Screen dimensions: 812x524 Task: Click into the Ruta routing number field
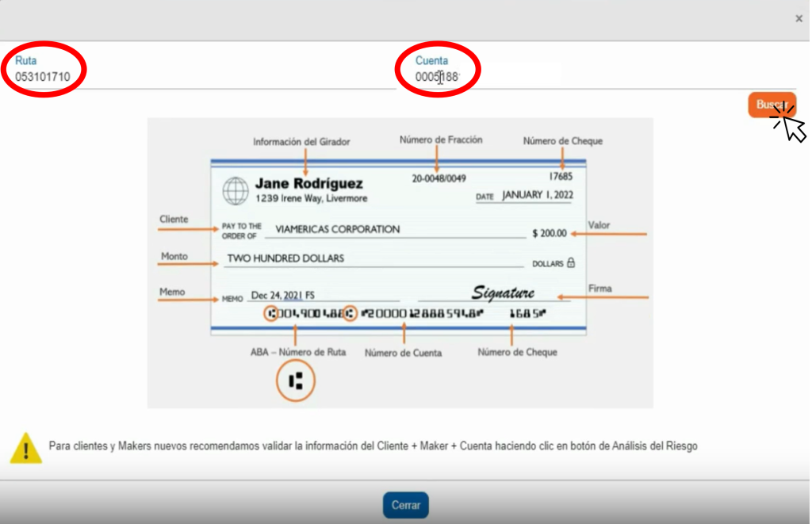pos(198,77)
